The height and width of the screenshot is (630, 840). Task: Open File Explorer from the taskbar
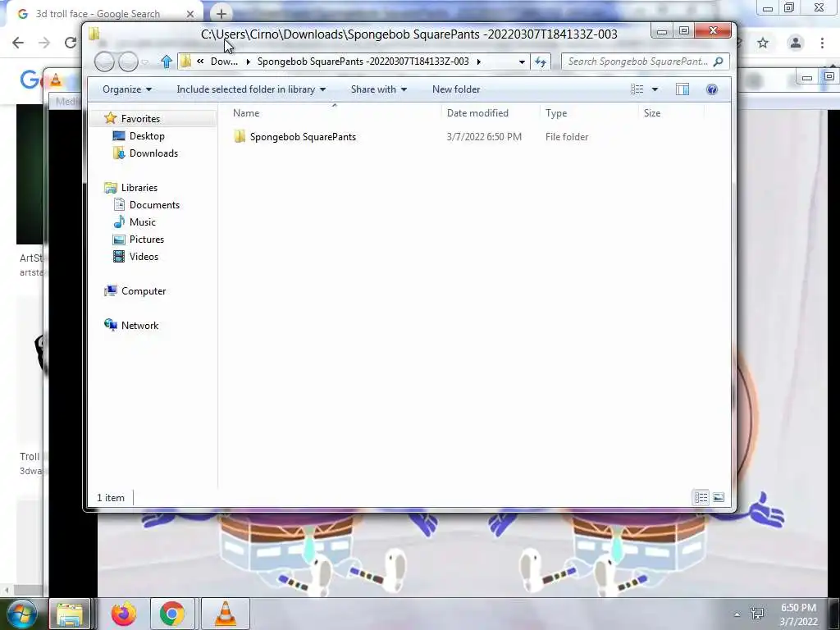[x=70, y=614]
